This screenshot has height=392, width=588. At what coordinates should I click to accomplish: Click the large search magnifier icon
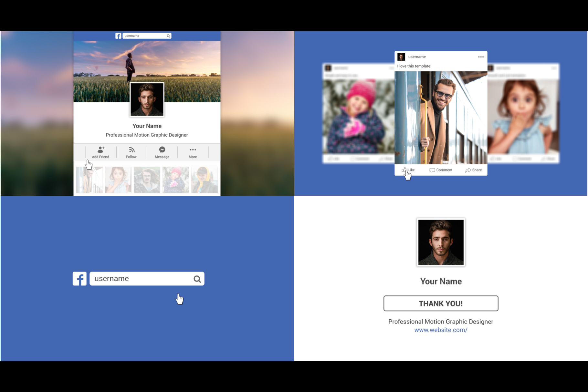(x=197, y=279)
